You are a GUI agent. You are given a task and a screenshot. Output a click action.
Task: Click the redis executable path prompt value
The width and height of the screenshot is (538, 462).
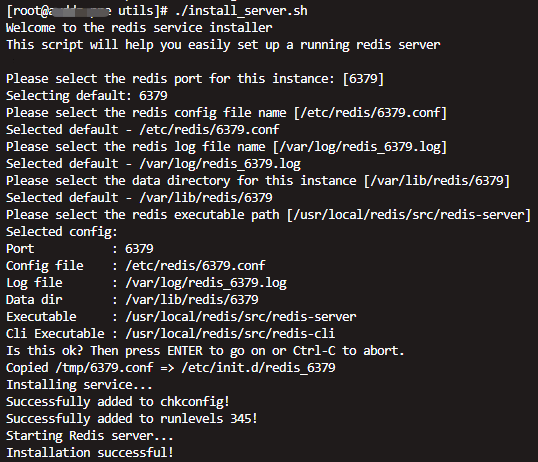409,215
